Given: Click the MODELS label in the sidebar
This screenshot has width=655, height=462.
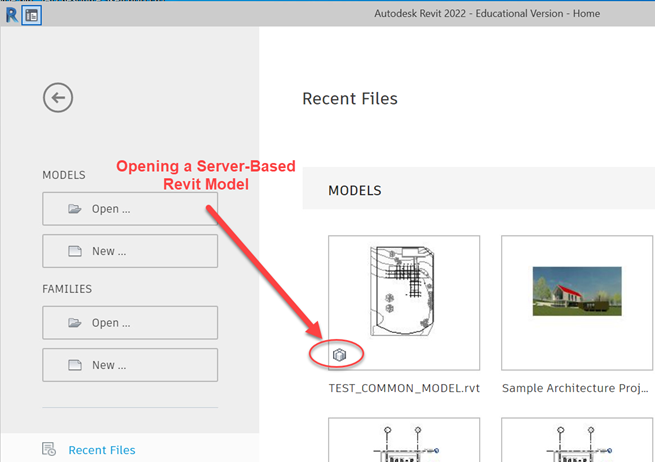Looking at the screenshot, I should click(x=63, y=175).
